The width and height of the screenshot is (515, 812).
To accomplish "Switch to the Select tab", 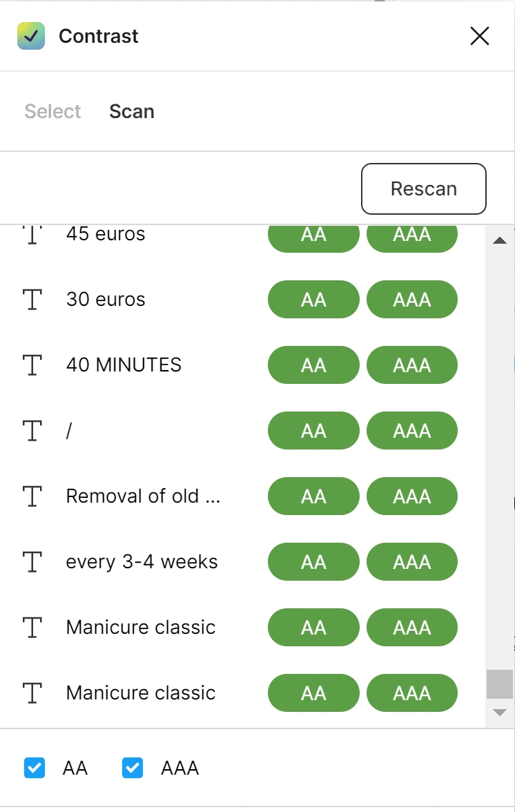I will tap(52, 111).
